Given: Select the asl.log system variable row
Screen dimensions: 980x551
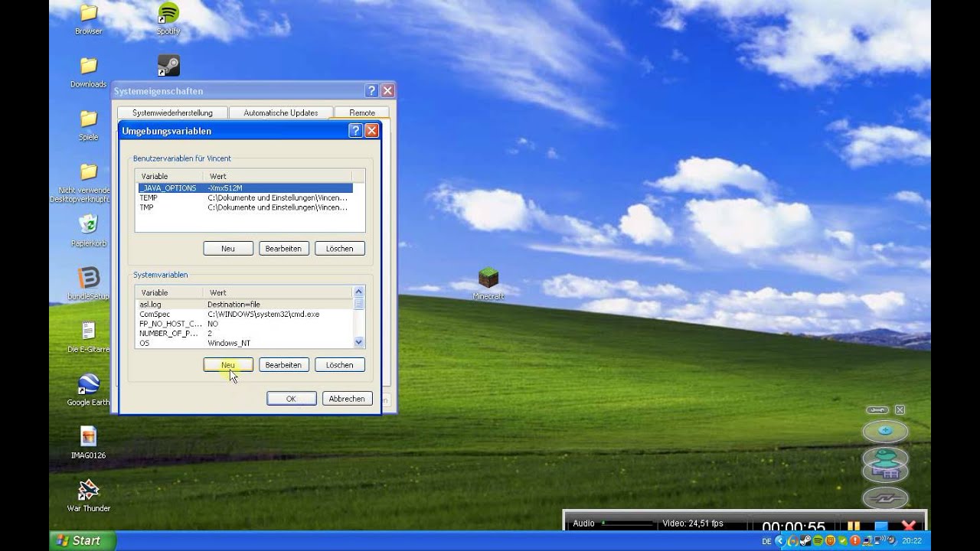Looking at the screenshot, I should click(244, 305).
